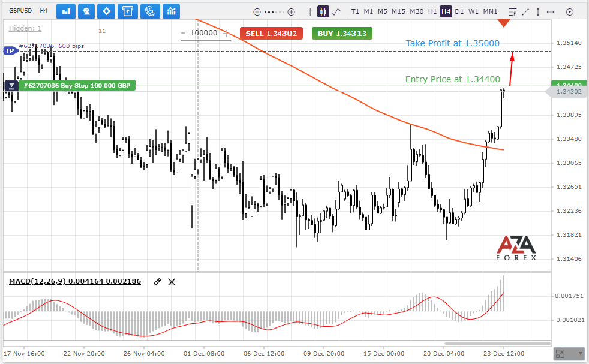Click the H4 label beside GBPUSD
Screen dimensions: 589x364
point(44,11)
